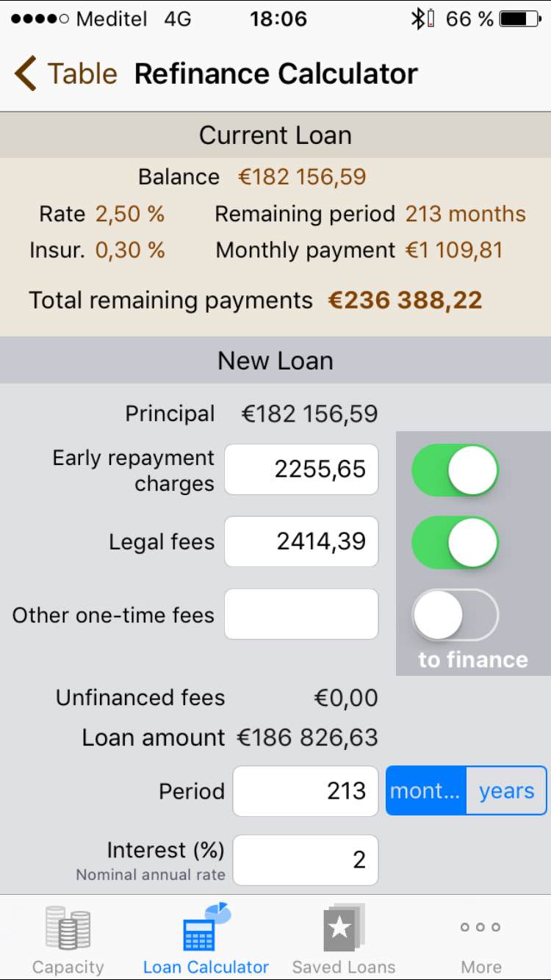This screenshot has width=551, height=980.
Task: Tap the signal strength dots
Action: point(40,19)
